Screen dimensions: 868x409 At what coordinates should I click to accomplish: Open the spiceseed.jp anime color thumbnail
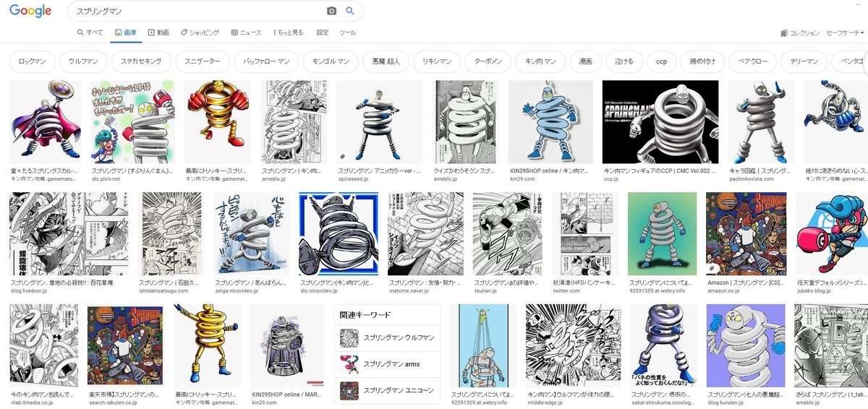(380, 122)
